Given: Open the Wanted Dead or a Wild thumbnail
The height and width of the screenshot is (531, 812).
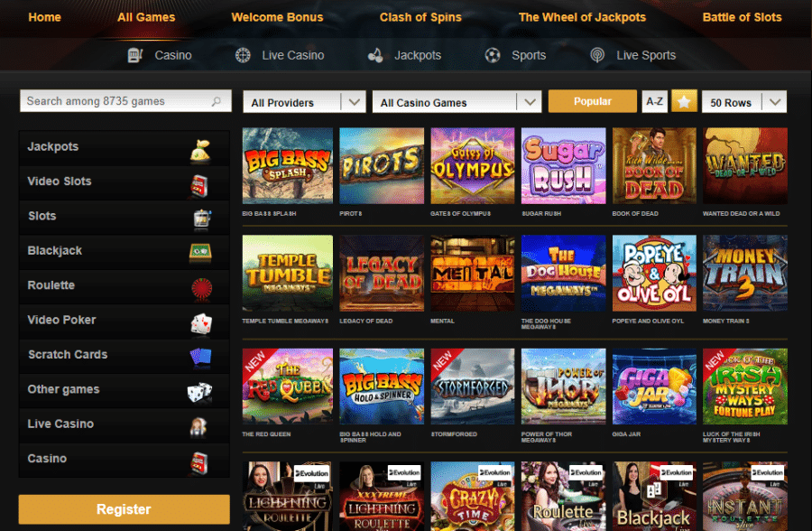Looking at the screenshot, I should [x=744, y=166].
